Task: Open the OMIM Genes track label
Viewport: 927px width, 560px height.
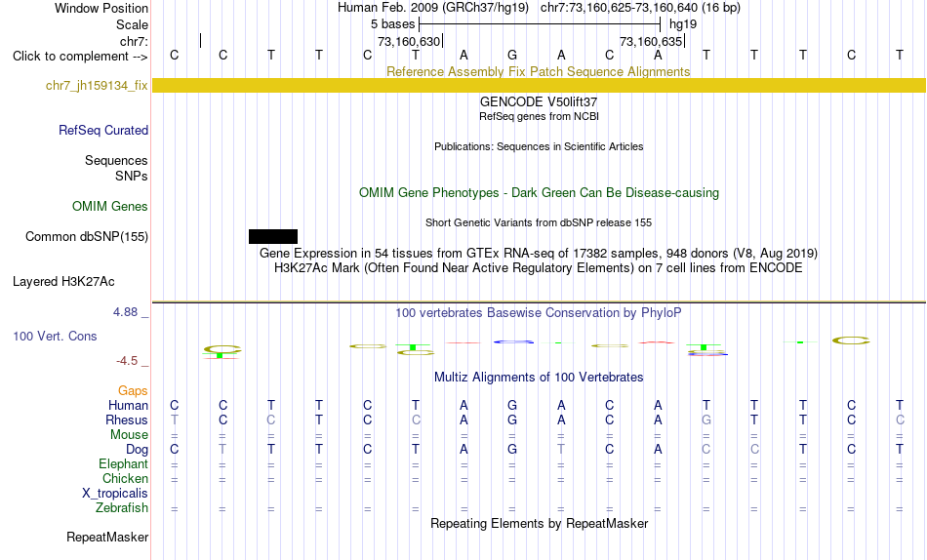Action: (109, 207)
